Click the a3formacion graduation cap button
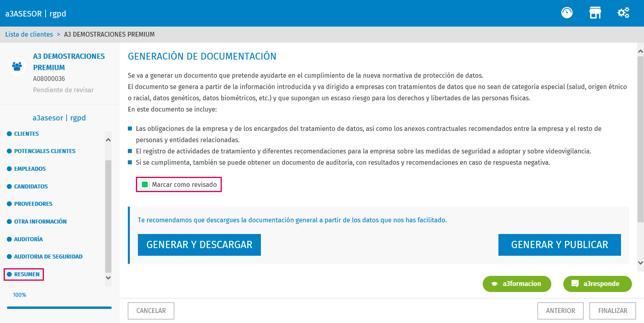This screenshot has height=323, width=644. pyautogui.click(x=517, y=284)
